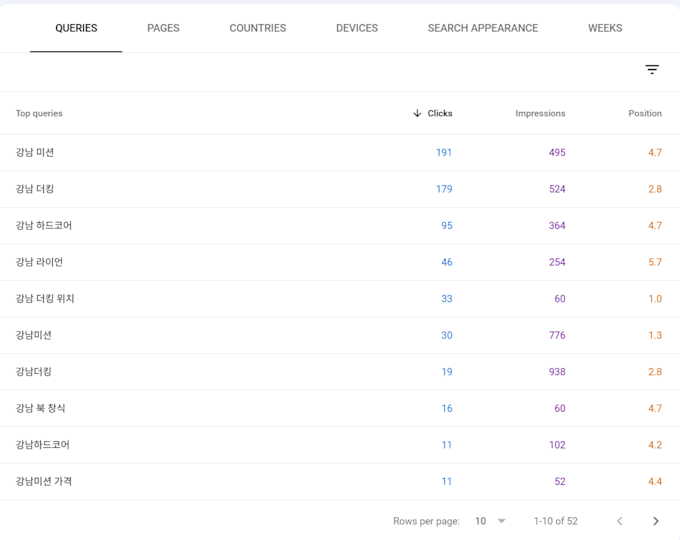Click the 364 impressions value

557,226
